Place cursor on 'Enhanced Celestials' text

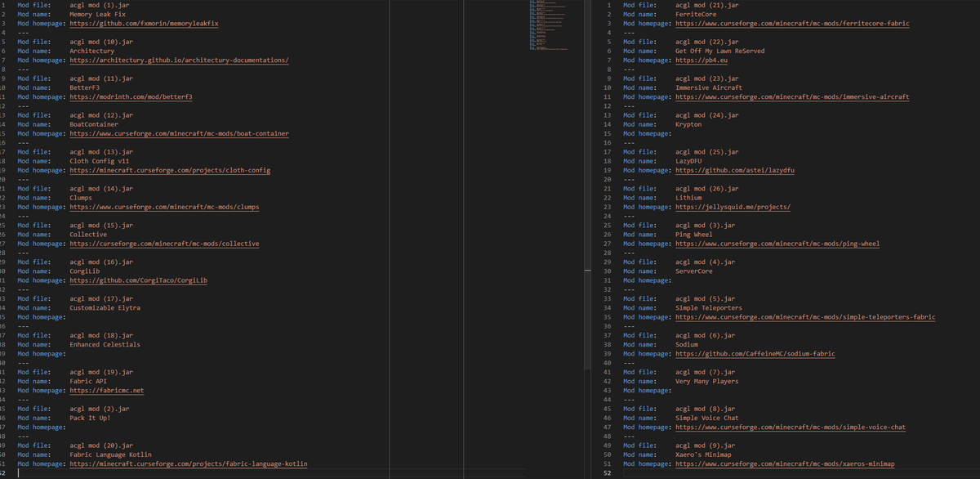105,345
